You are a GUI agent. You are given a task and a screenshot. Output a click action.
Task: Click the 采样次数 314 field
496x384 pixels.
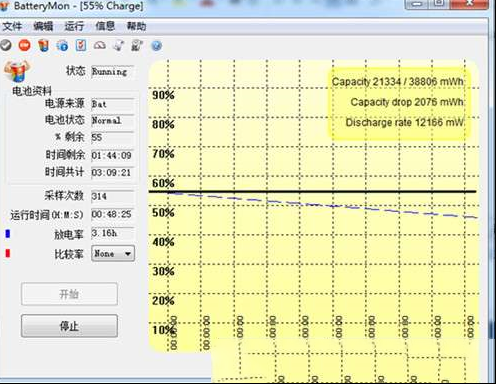tap(113, 196)
